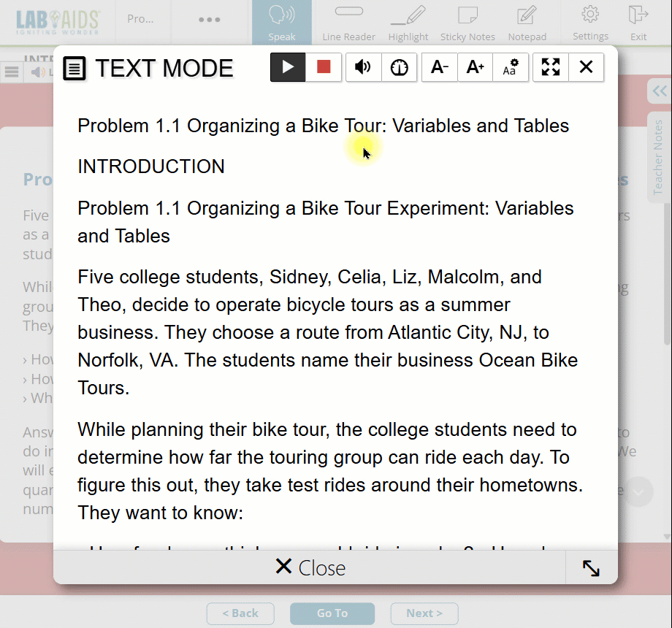The image size is (672, 628).
Task: Open the Notepad tool
Action: click(x=527, y=22)
